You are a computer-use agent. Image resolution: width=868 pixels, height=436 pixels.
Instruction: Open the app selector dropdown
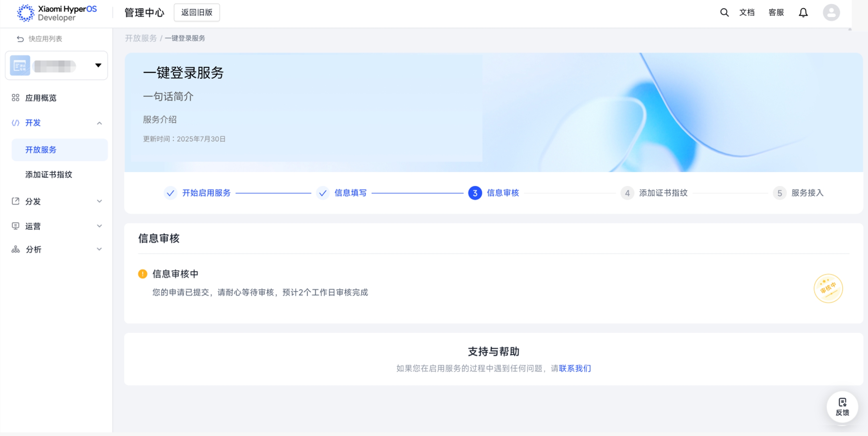[x=98, y=65]
